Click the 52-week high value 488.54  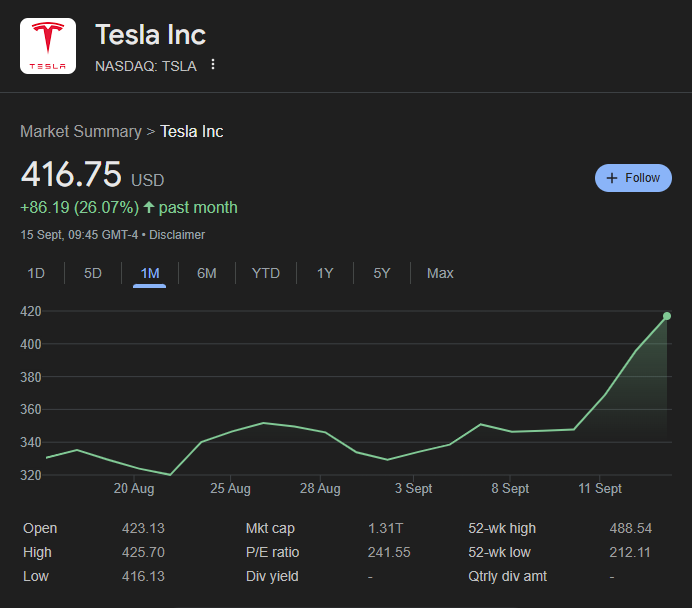631,528
